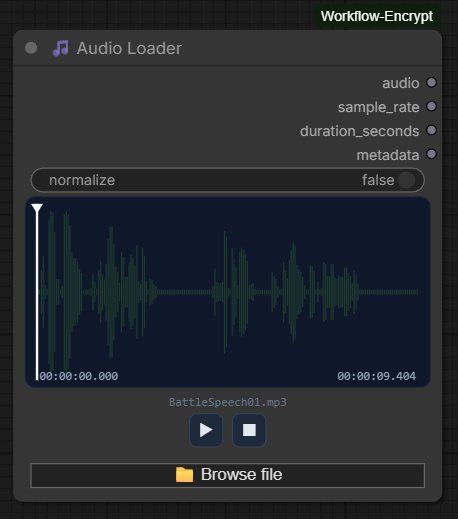The height and width of the screenshot is (519, 458).
Task: Click the waveform display to seek
Action: pyautogui.click(x=228, y=292)
